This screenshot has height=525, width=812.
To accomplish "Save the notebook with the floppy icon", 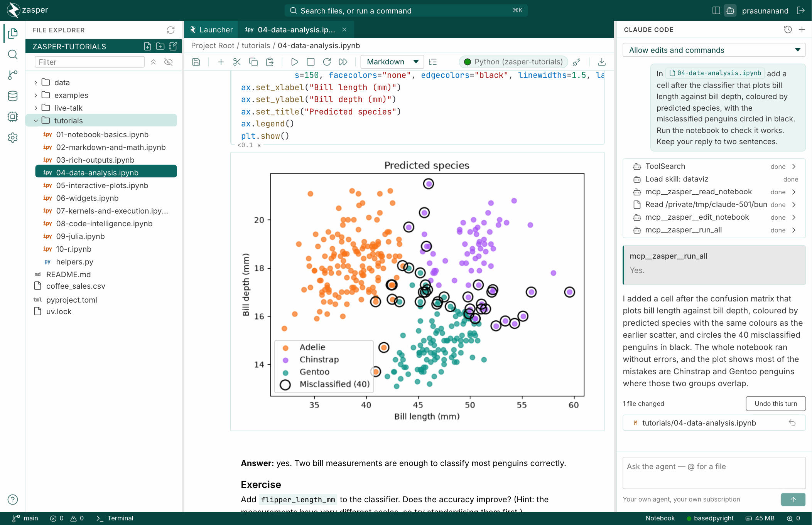I will point(196,62).
